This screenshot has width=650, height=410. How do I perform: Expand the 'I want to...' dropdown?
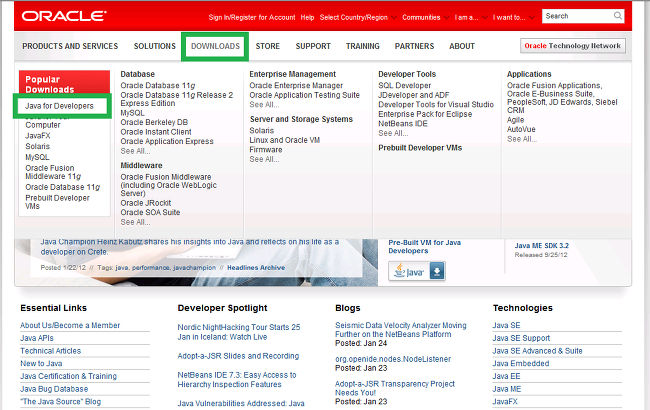coord(513,17)
